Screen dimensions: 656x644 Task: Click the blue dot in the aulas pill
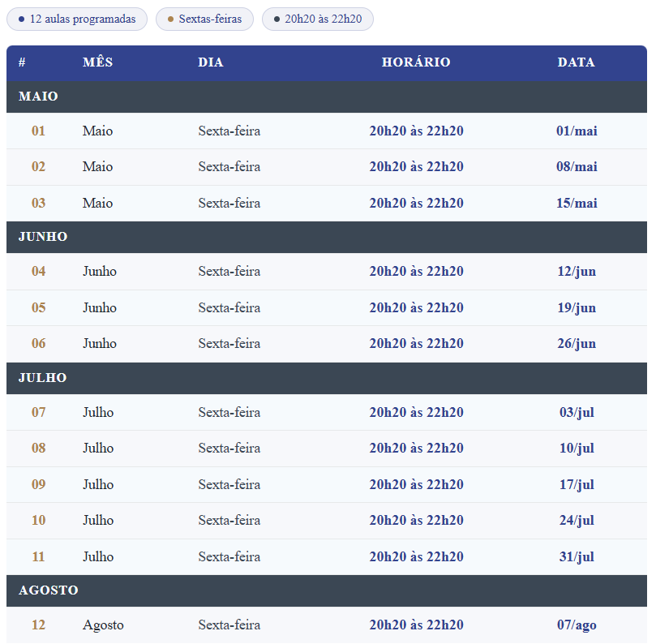click(x=21, y=19)
